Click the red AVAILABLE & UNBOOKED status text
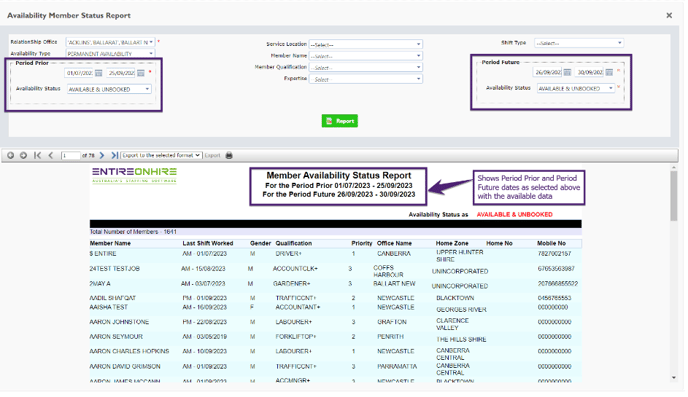This screenshot has width=688, height=397. pyautogui.click(x=514, y=215)
